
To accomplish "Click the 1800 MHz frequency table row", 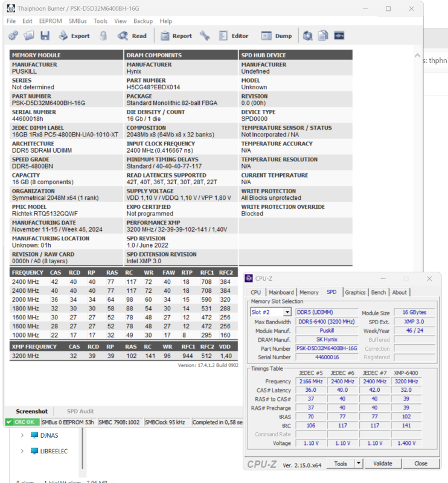I will [x=124, y=309].
